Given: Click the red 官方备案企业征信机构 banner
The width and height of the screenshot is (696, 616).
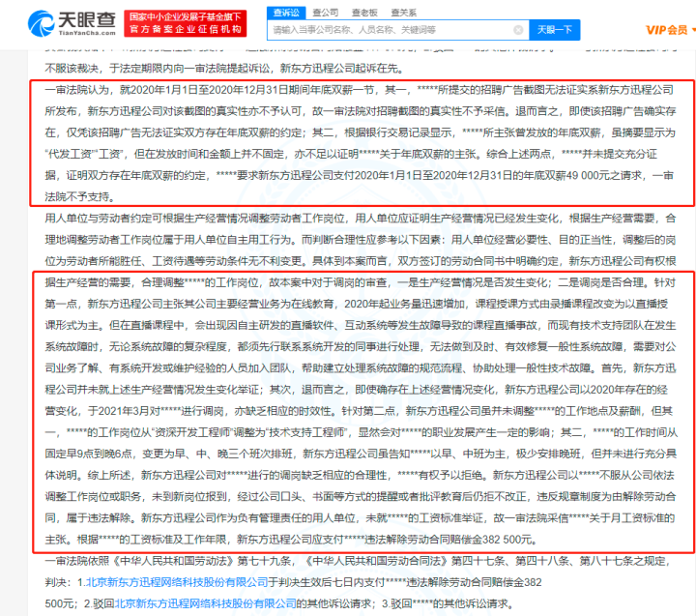Looking at the screenshot, I should click(185, 23).
